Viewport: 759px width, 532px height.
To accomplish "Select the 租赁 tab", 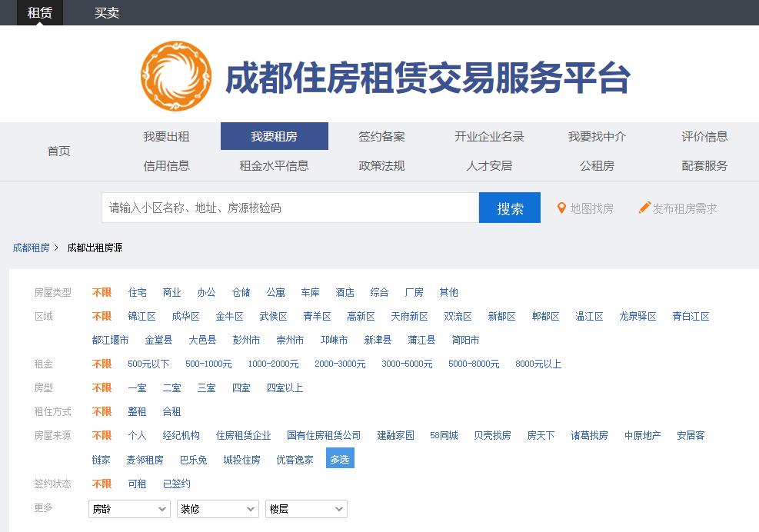I will (38, 13).
